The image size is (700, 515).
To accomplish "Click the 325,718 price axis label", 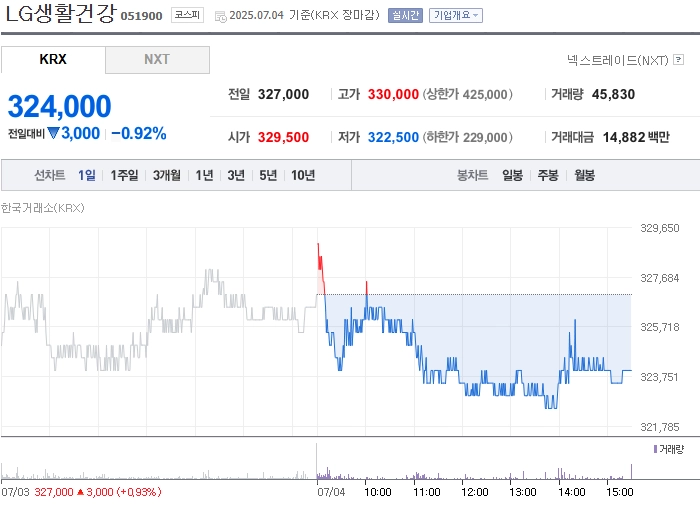I will [659, 327].
